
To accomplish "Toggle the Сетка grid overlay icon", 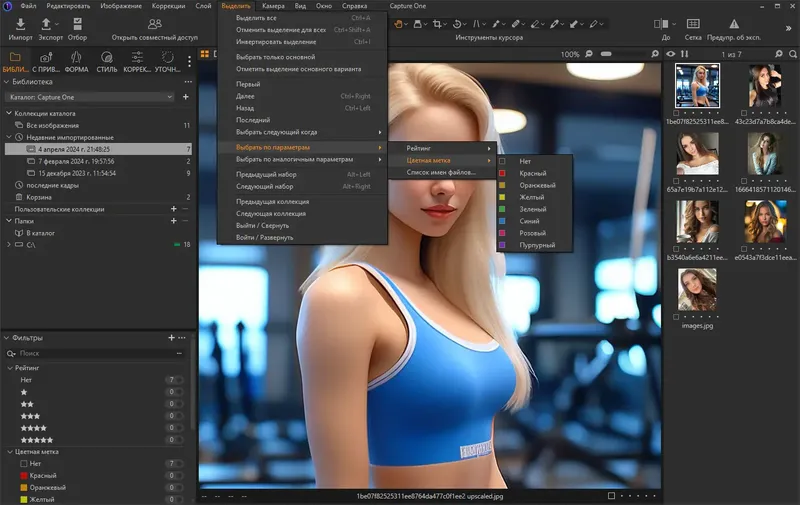I will coord(691,24).
